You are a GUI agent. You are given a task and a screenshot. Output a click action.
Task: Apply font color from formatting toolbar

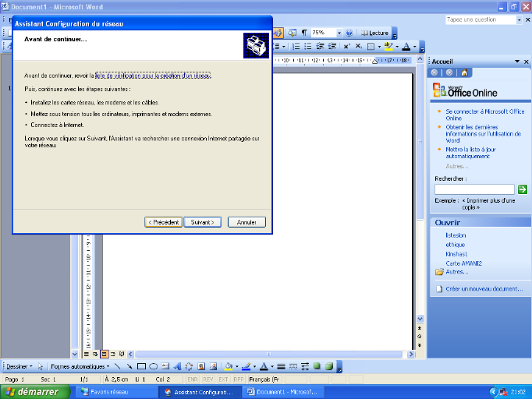tap(406, 47)
